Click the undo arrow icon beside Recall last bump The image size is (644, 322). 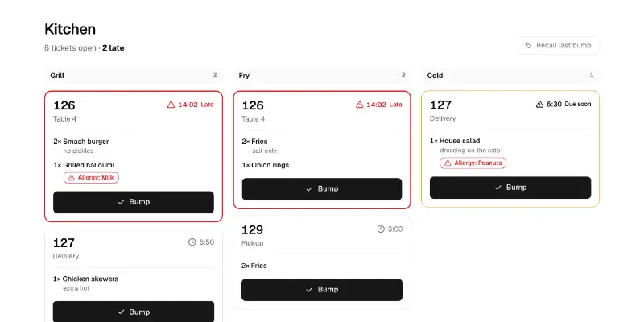pyautogui.click(x=528, y=46)
